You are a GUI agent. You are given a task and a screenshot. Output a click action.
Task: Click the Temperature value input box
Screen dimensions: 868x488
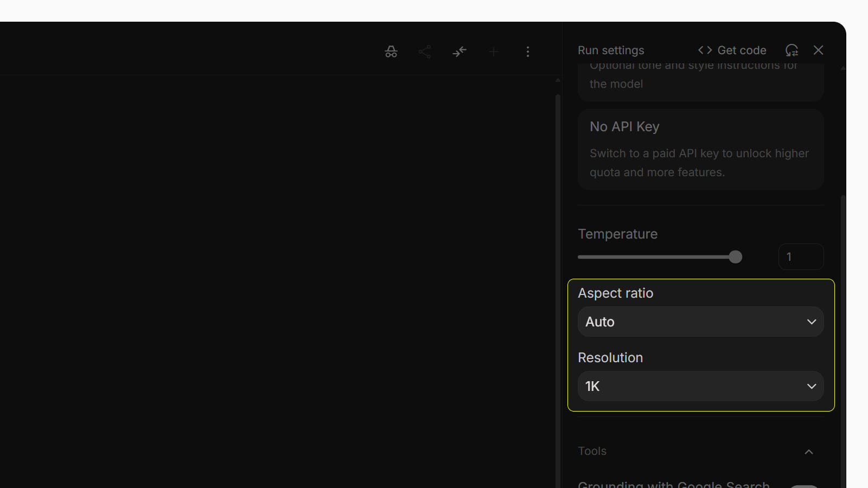tap(801, 257)
